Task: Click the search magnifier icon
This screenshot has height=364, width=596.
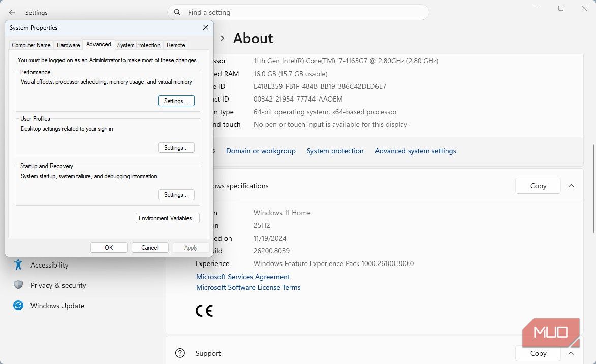Action: pyautogui.click(x=177, y=12)
